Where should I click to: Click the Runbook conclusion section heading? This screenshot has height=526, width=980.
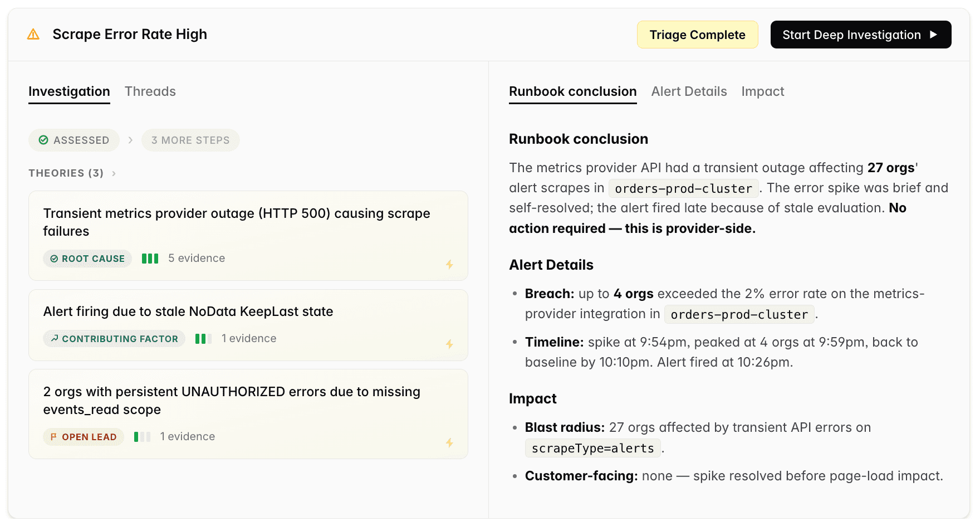pyautogui.click(x=579, y=139)
